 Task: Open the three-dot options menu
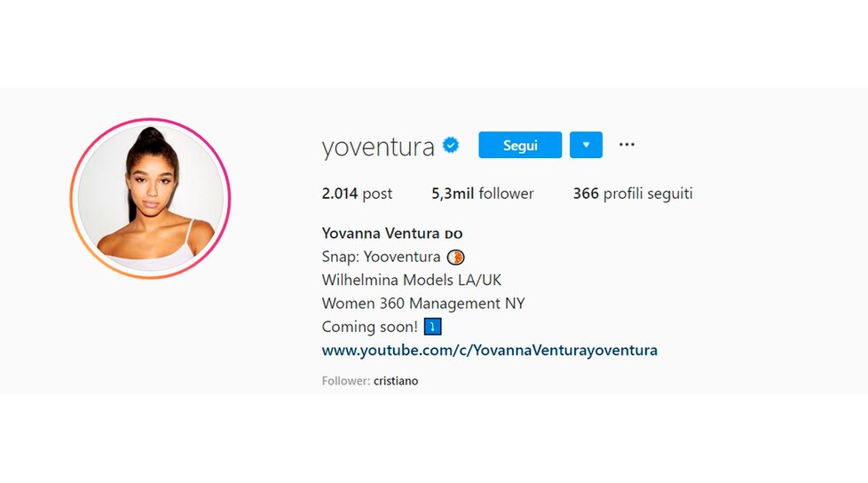click(627, 145)
